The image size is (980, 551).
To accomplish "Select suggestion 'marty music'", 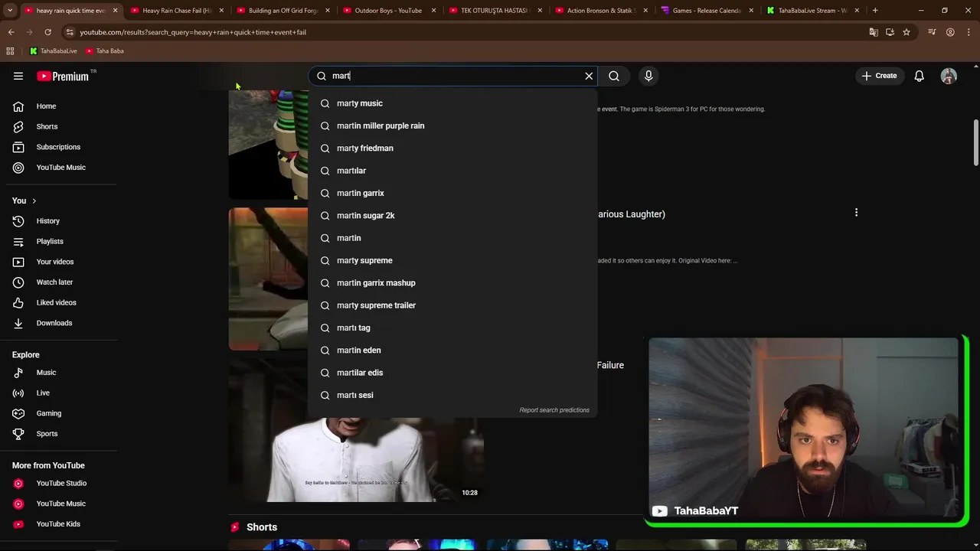I will click(x=452, y=103).
